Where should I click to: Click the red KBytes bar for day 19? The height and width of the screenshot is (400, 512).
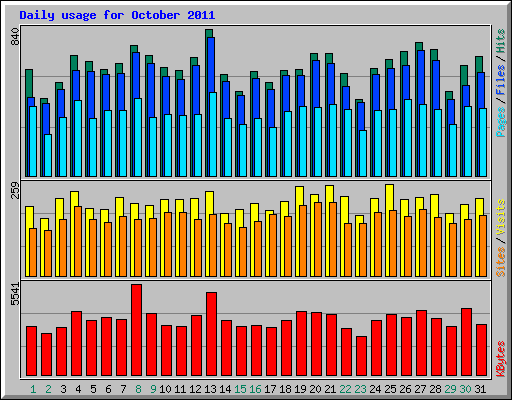click(301, 344)
